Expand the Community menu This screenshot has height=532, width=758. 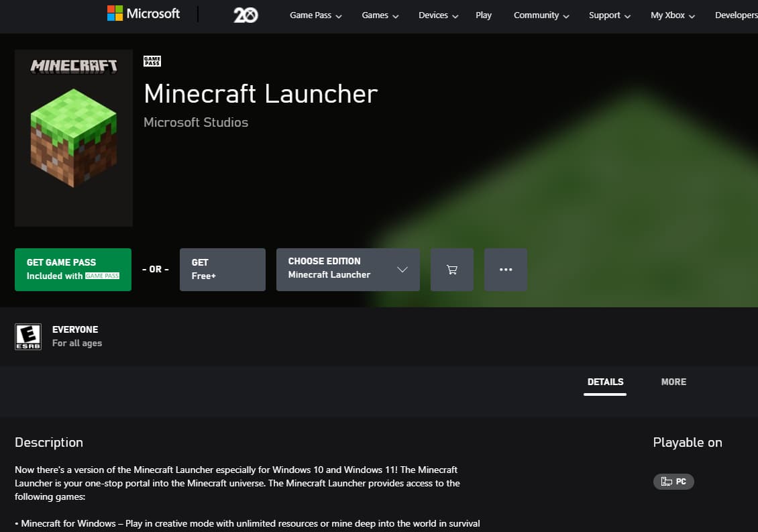coord(541,15)
